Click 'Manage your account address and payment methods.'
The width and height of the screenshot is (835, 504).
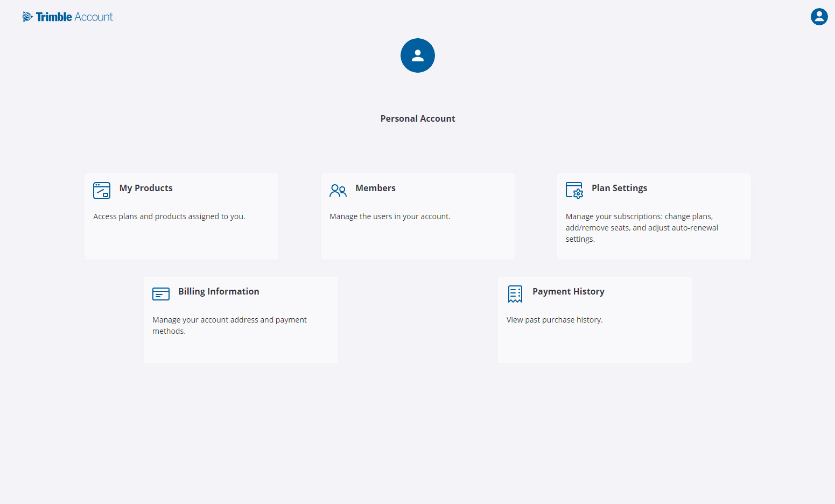coord(229,325)
